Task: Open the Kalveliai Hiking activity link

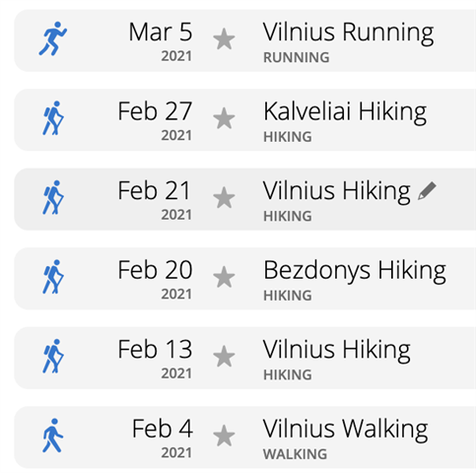Action: (345, 112)
